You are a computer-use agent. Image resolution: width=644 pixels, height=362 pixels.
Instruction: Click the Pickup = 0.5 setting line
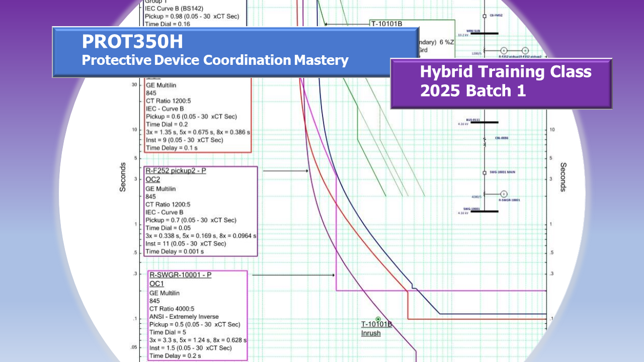[x=195, y=324]
